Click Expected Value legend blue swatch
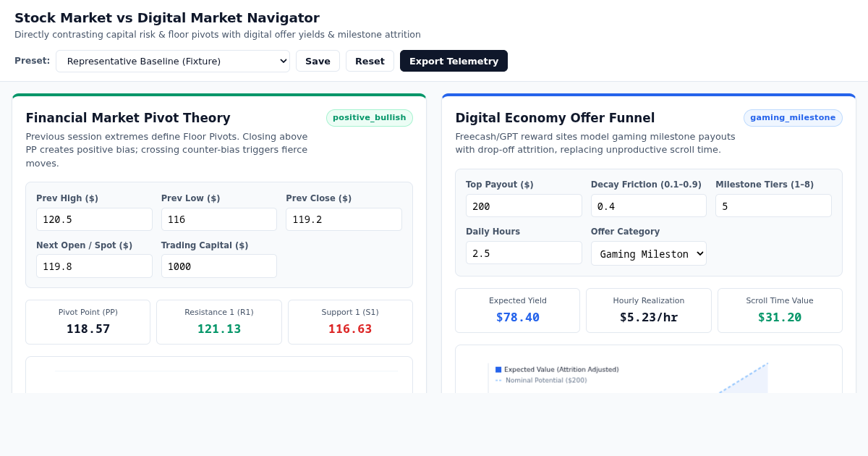The image size is (868, 456). click(x=498, y=370)
